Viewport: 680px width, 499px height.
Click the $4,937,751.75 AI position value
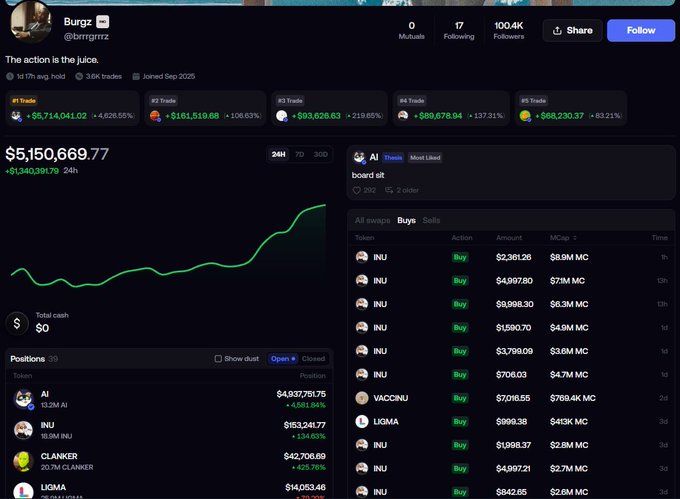(x=301, y=394)
